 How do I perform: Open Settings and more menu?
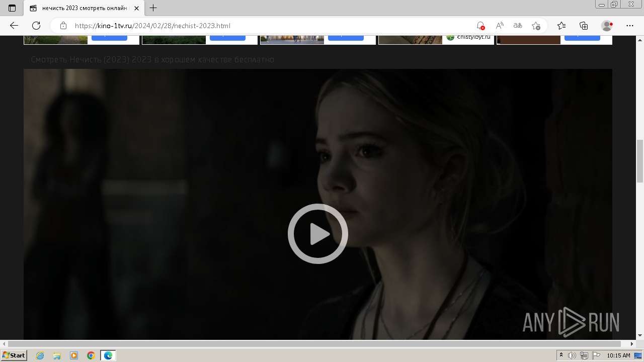630,26
